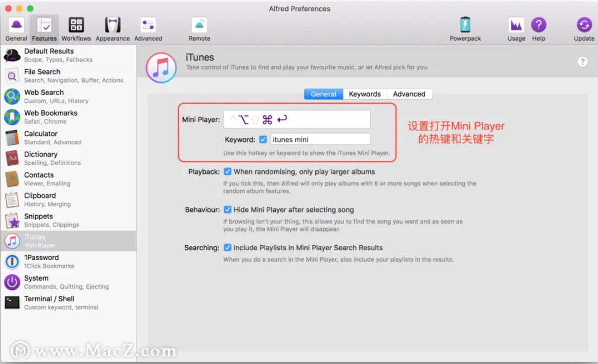Click "1Click Bookmarks" subtitle text
The width and height of the screenshot is (598, 364).
click(x=49, y=266)
